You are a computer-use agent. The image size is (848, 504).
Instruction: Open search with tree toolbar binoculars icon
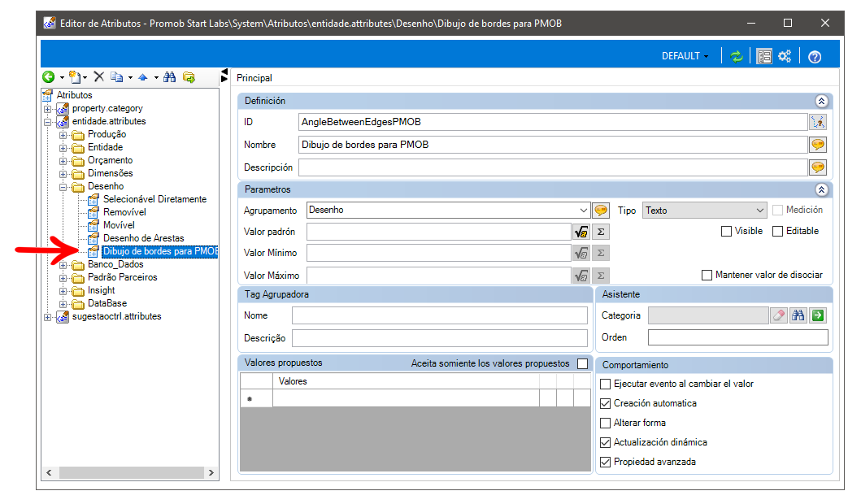pos(170,77)
